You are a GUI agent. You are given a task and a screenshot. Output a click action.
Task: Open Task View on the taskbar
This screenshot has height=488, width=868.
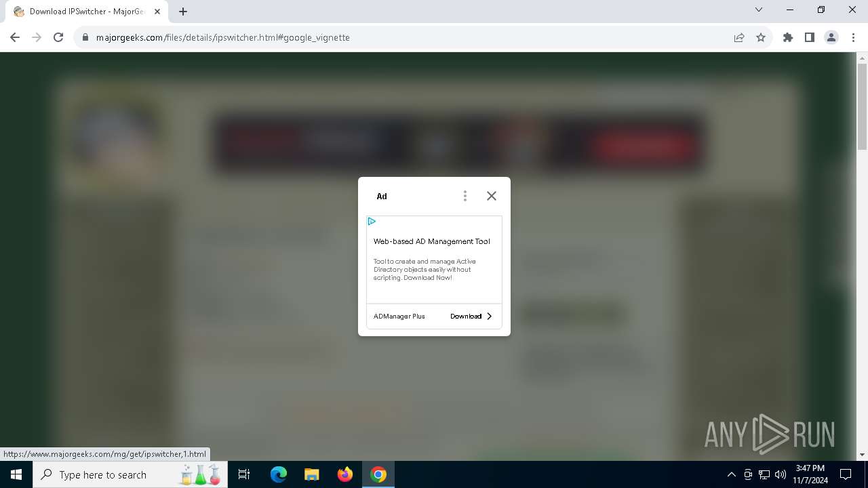244,474
